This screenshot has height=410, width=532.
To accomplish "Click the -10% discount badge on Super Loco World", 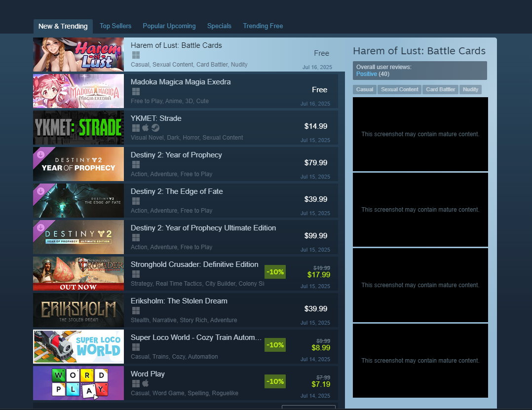I will coord(275,345).
